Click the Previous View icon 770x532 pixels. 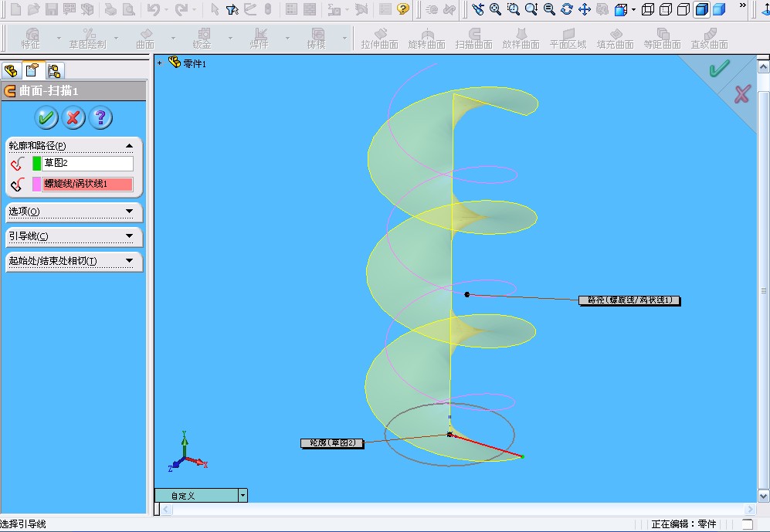pyautogui.click(x=478, y=8)
